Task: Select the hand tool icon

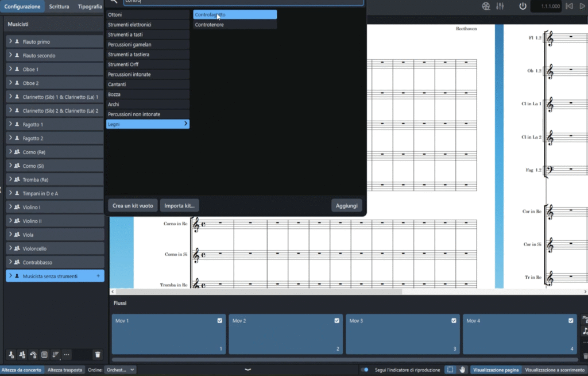Action: [463, 370]
